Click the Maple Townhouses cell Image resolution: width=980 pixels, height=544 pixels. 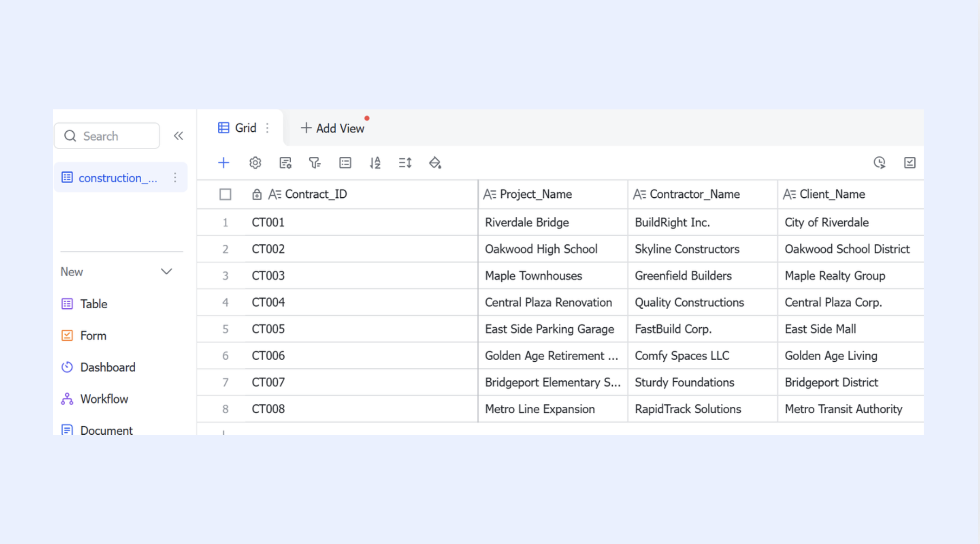[553, 275]
